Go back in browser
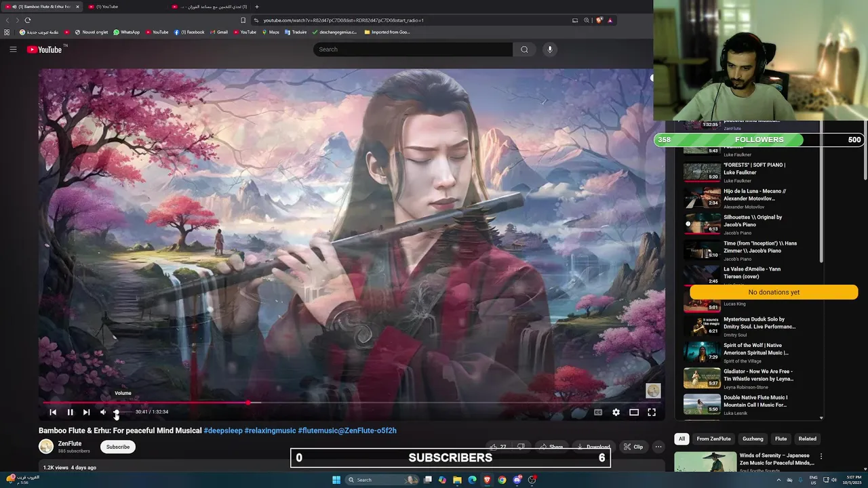 click(x=8, y=20)
